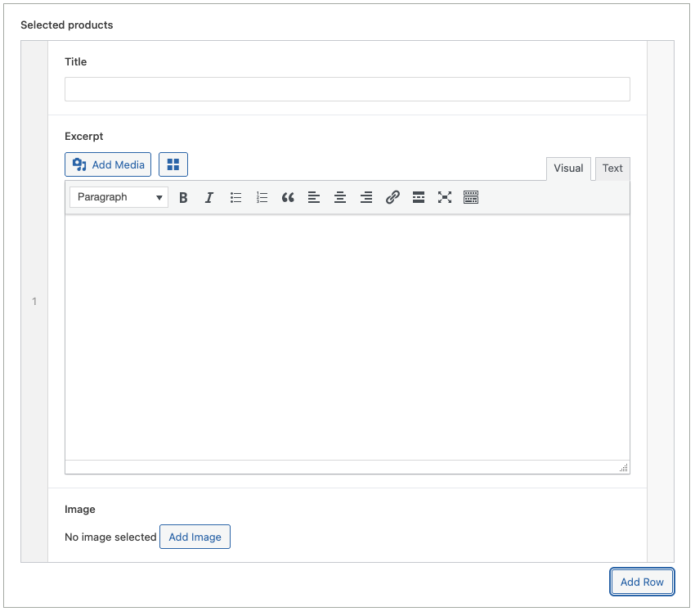Add a new row to Selected products
Viewport: 695px width, 616px height.
tap(642, 582)
